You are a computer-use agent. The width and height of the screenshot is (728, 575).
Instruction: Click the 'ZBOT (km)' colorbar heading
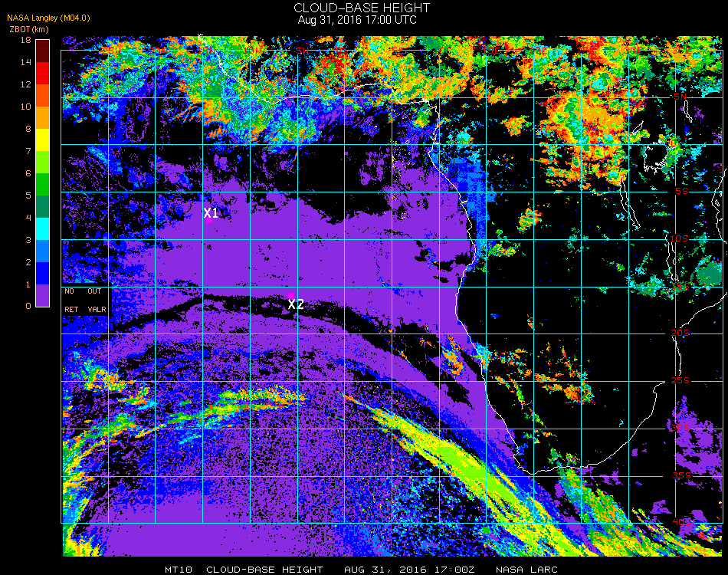click(x=29, y=29)
